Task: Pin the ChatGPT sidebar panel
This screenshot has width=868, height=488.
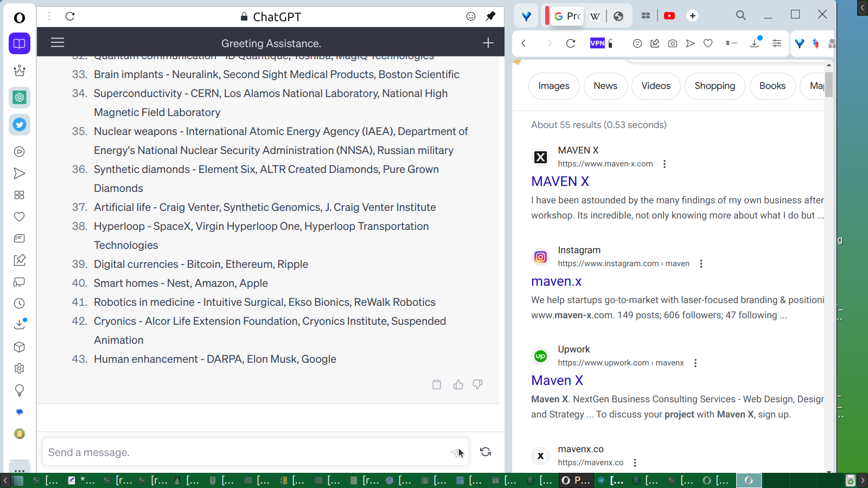Action: [490, 16]
